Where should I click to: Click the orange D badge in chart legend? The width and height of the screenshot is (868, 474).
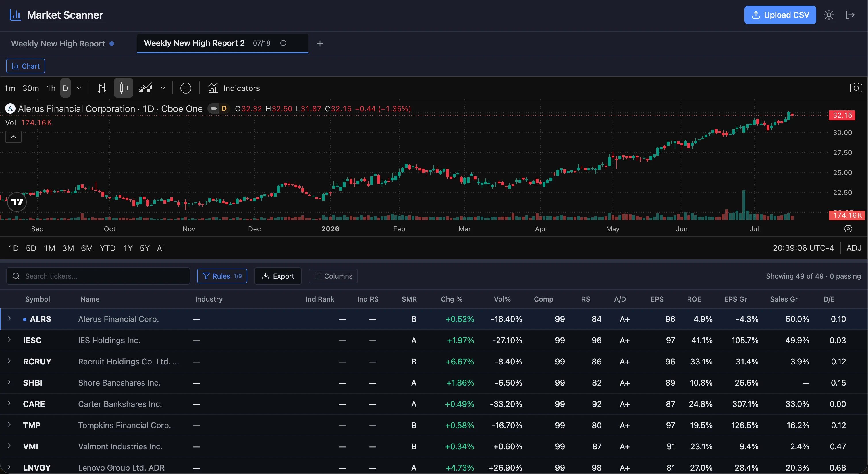click(x=224, y=108)
